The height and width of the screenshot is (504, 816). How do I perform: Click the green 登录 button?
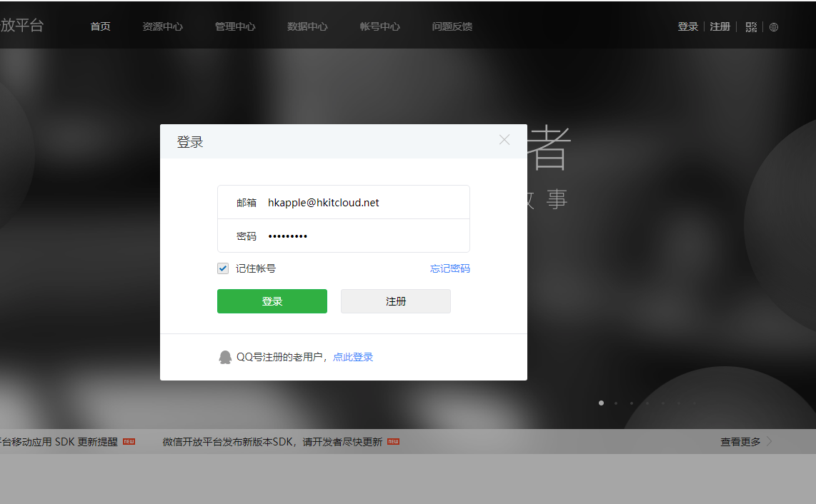click(x=272, y=301)
